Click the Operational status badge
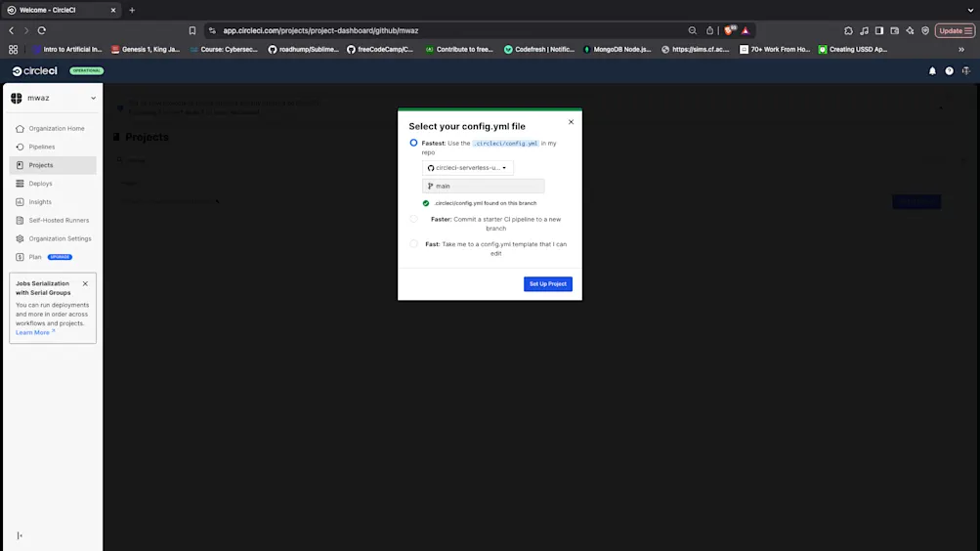The height and width of the screenshot is (551, 980). [x=86, y=70]
